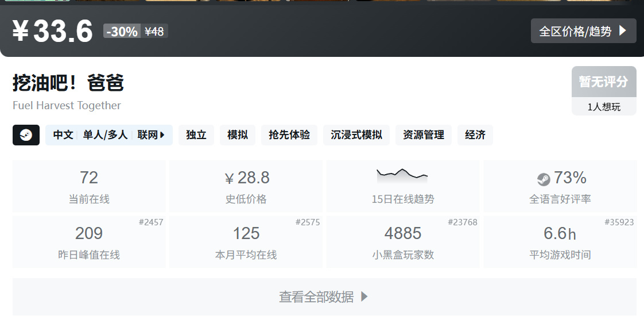Open 全区价格/趋势 regional price trends
Screen dimensions: 644x331
click(583, 31)
